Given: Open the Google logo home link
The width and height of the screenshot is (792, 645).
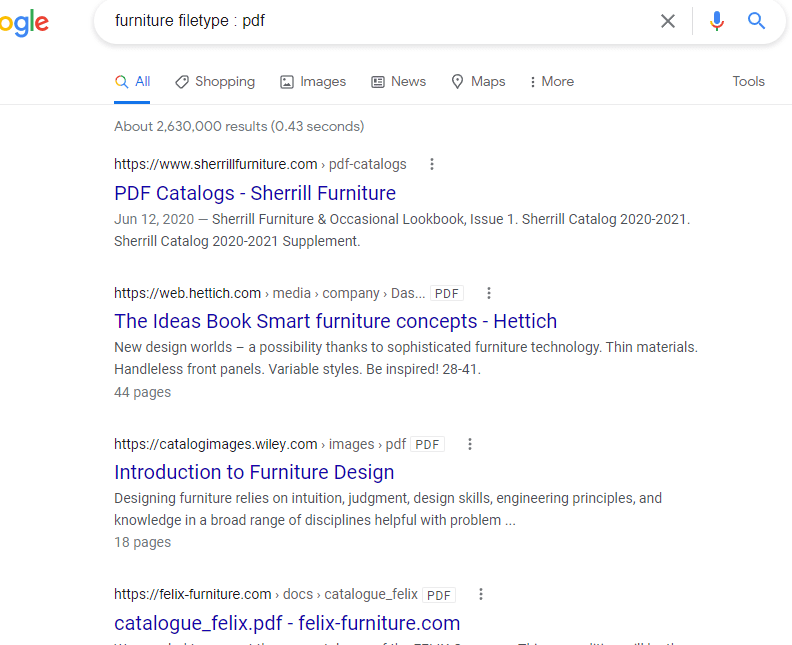Looking at the screenshot, I should coord(24,23).
